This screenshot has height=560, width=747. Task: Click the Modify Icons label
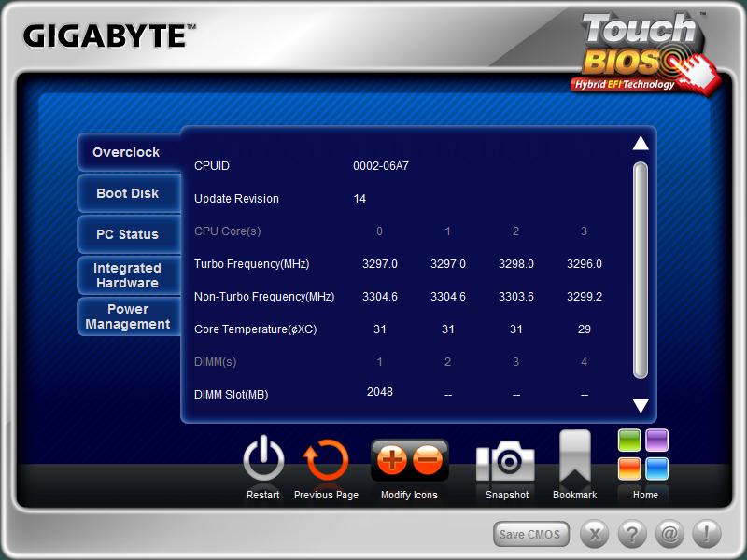tap(409, 495)
